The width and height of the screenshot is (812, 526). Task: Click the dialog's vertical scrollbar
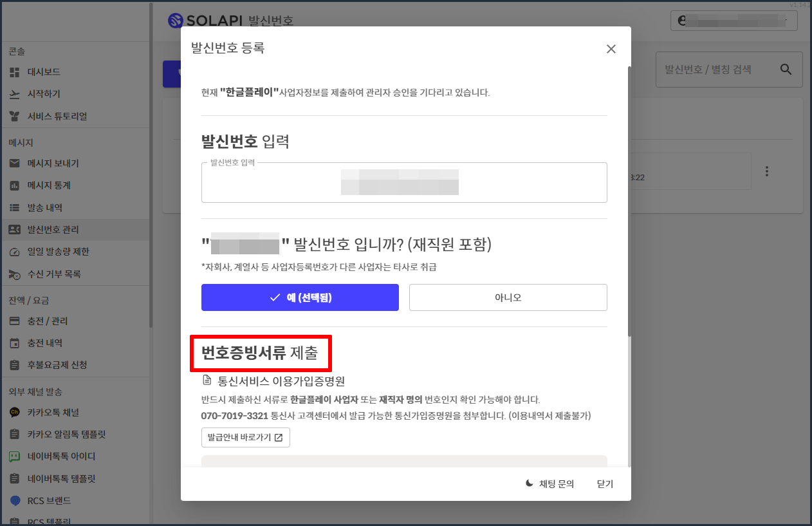629,201
